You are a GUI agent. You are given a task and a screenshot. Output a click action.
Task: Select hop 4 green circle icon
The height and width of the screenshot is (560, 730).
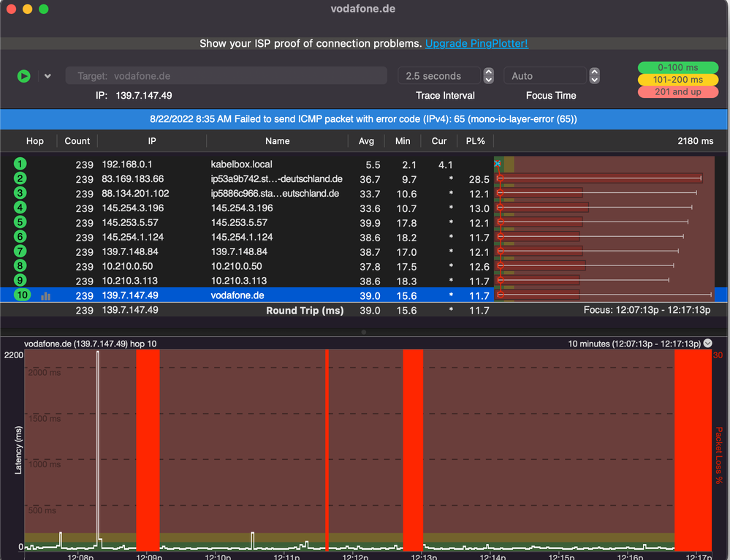point(20,208)
